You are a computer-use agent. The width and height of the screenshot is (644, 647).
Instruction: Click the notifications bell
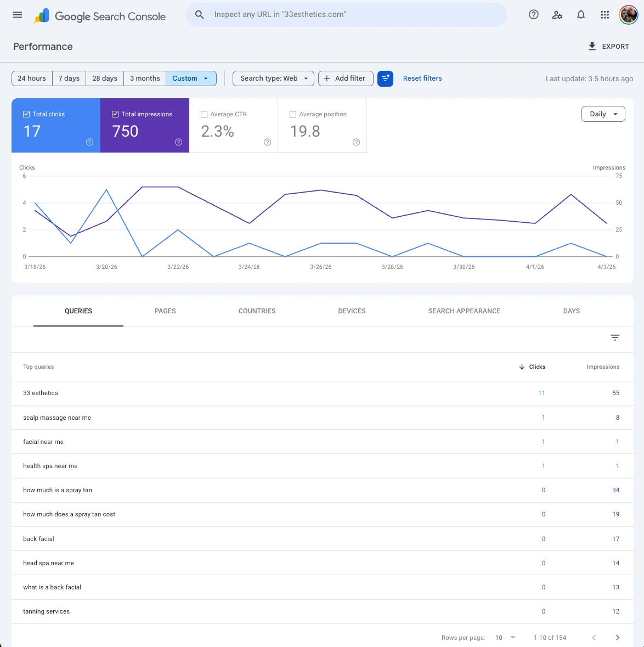tap(581, 15)
